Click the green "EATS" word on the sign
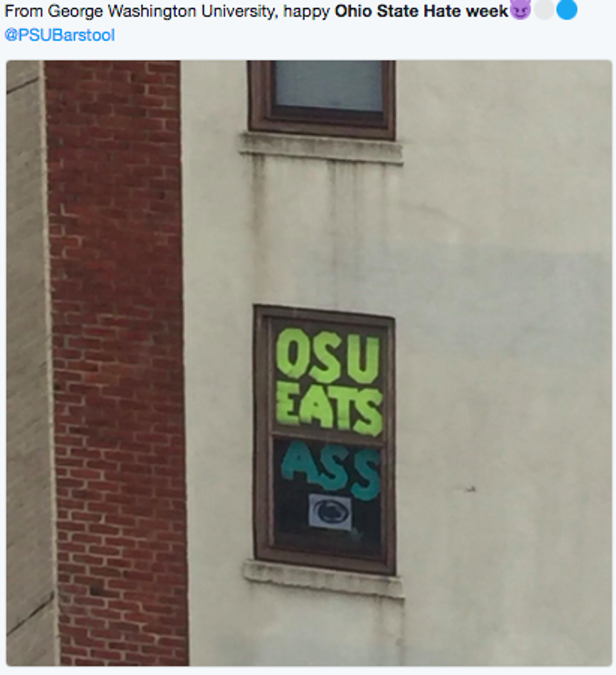The width and height of the screenshot is (616, 675). tap(329, 409)
